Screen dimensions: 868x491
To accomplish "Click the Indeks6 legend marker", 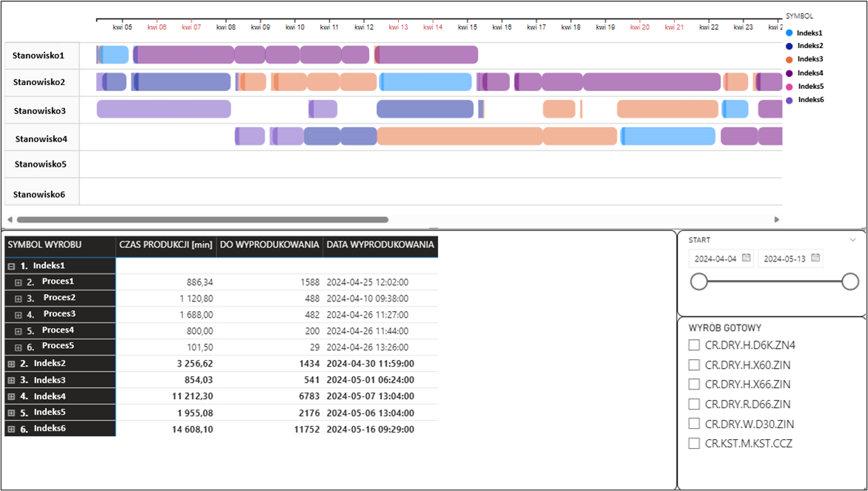I will (789, 100).
